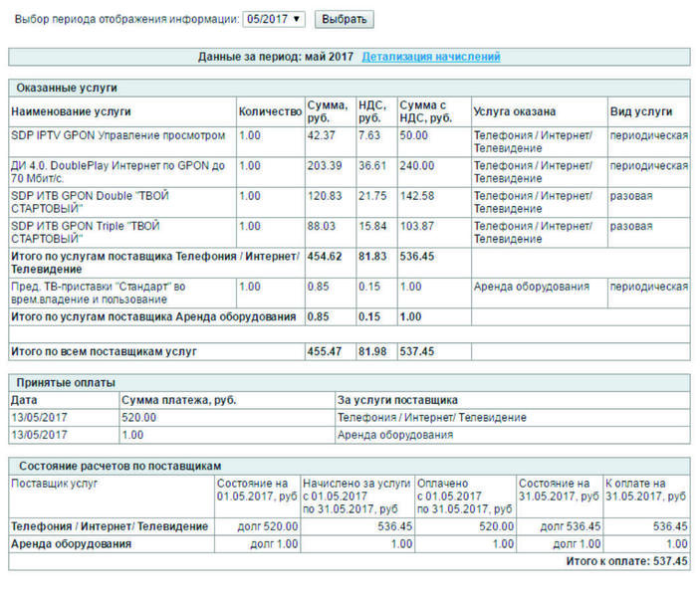Click the Итого к оплате: 537.45 total
The height and width of the screenshot is (597, 700).
(626, 561)
